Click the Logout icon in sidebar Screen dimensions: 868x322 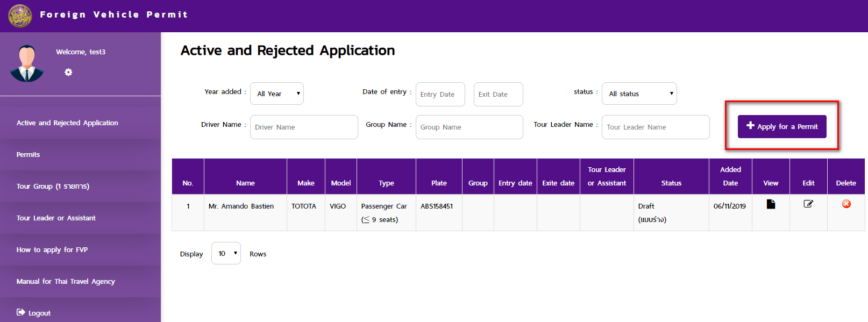(x=21, y=312)
